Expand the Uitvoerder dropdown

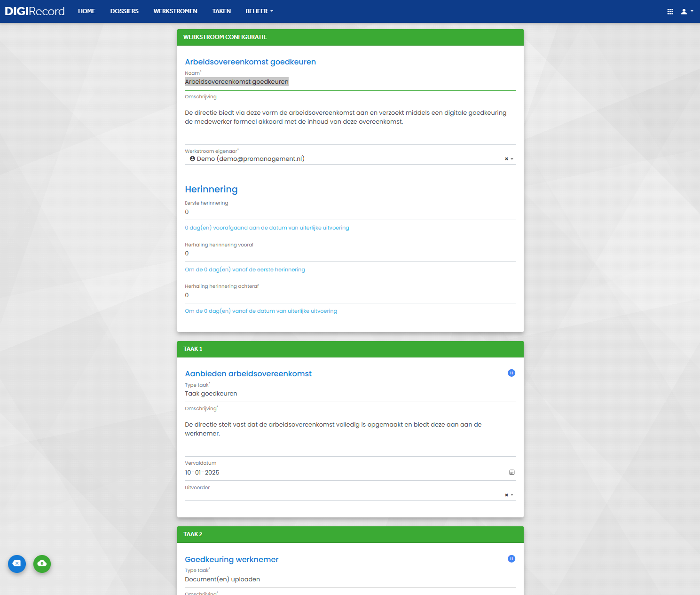tap(512, 495)
